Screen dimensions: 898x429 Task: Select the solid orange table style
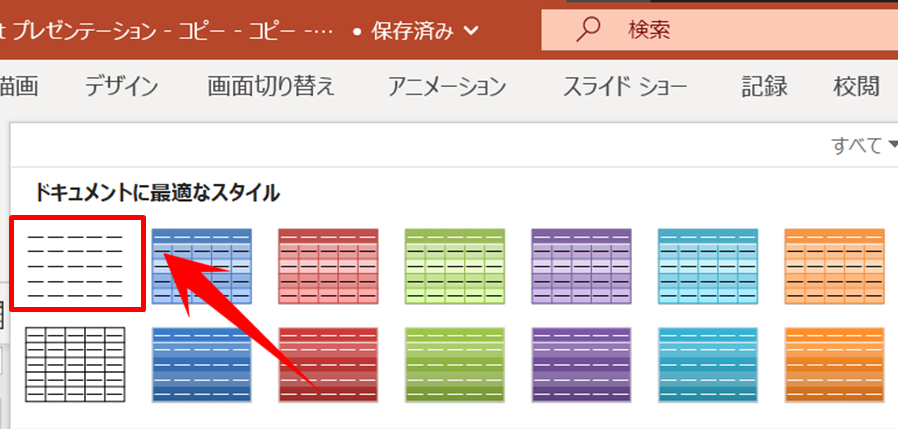(x=834, y=364)
